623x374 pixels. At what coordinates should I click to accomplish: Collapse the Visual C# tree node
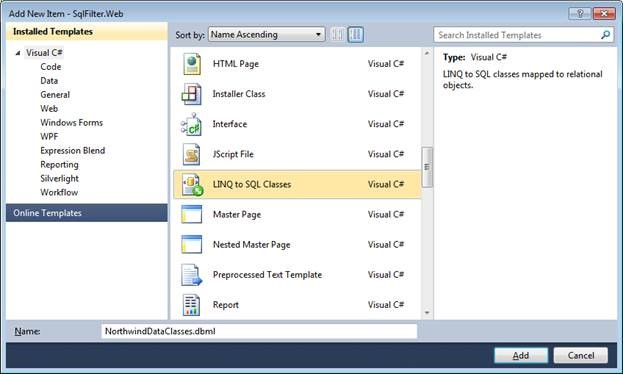click(18, 53)
